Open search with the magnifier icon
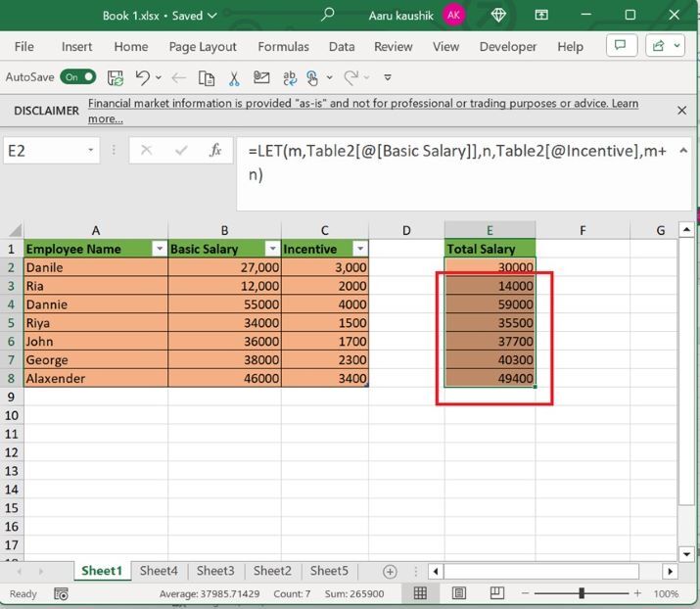700x609 pixels. pyautogui.click(x=328, y=15)
